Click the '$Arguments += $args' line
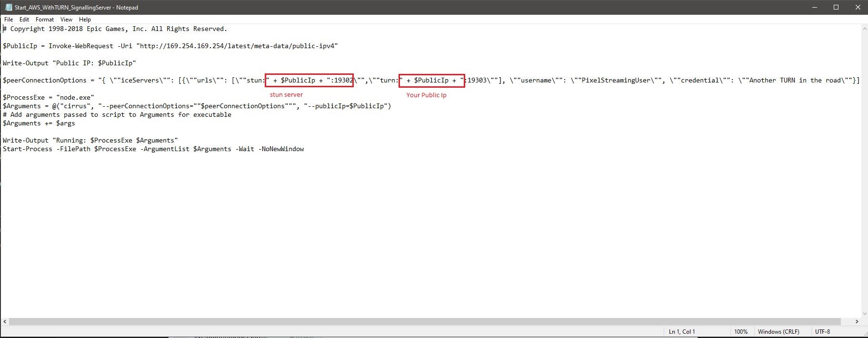The width and height of the screenshot is (868, 338). coord(39,123)
